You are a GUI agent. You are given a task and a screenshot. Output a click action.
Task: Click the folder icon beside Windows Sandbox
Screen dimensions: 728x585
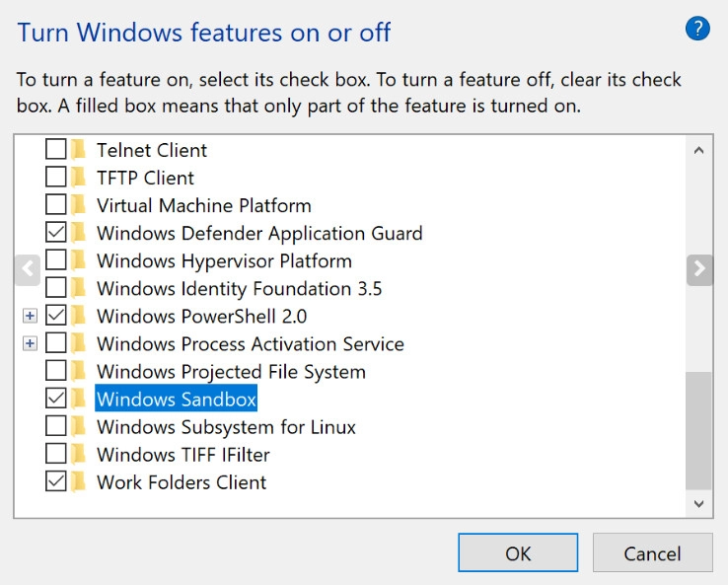coord(79,399)
